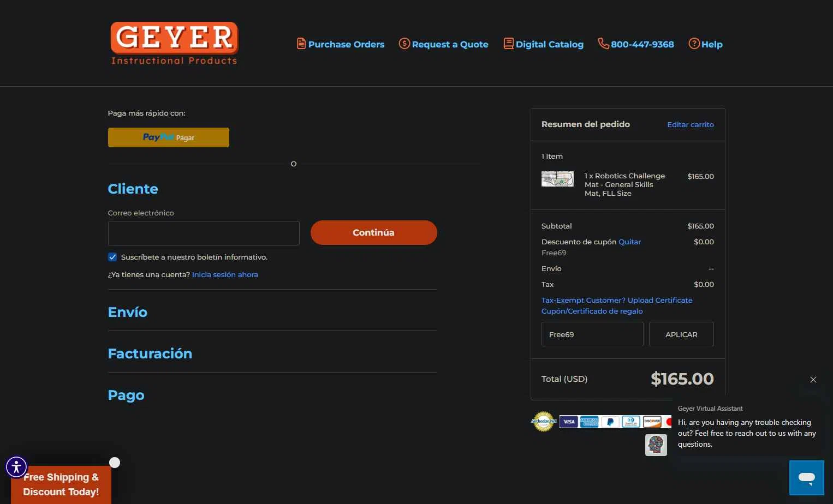The image size is (833, 504).
Task: Open the chat bubble button
Action: tap(806, 478)
